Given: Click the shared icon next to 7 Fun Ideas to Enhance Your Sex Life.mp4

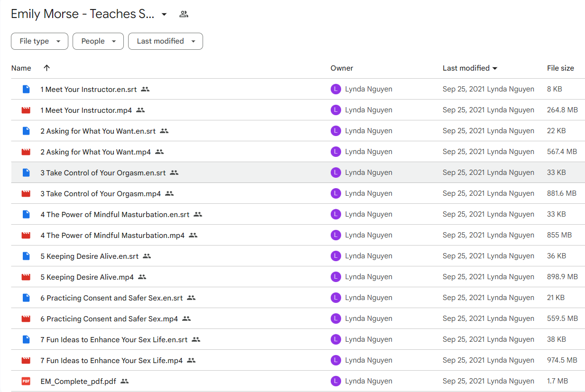Looking at the screenshot, I should pyautogui.click(x=191, y=360).
